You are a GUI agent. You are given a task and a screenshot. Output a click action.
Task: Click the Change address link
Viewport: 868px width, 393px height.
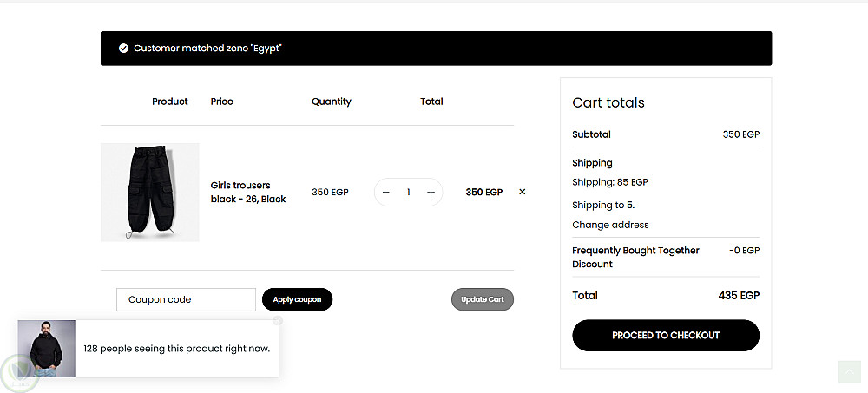tap(610, 225)
